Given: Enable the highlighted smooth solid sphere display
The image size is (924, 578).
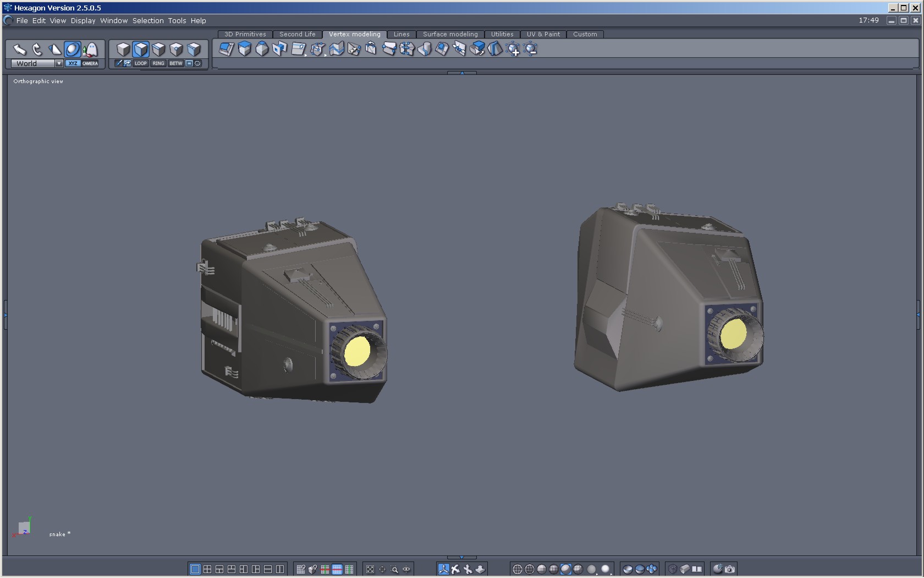Looking at the screenshot, I should click(566, 569).
